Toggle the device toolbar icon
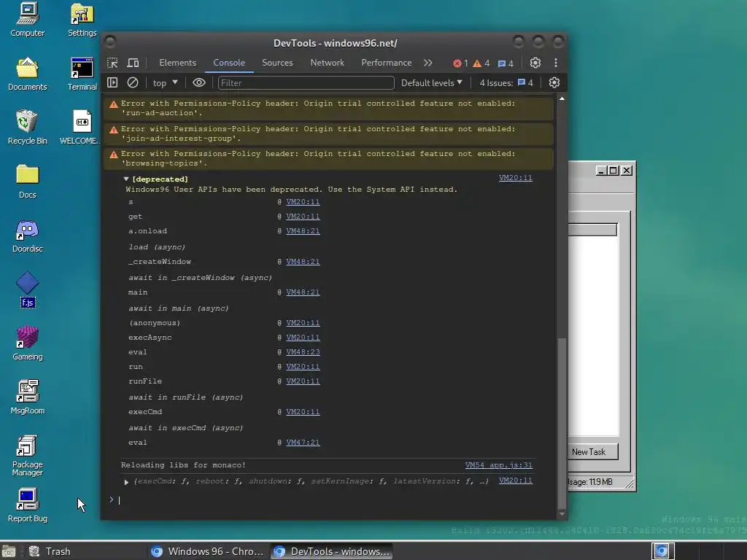Viewport: 747px width, 560px height. pos(133,63)
